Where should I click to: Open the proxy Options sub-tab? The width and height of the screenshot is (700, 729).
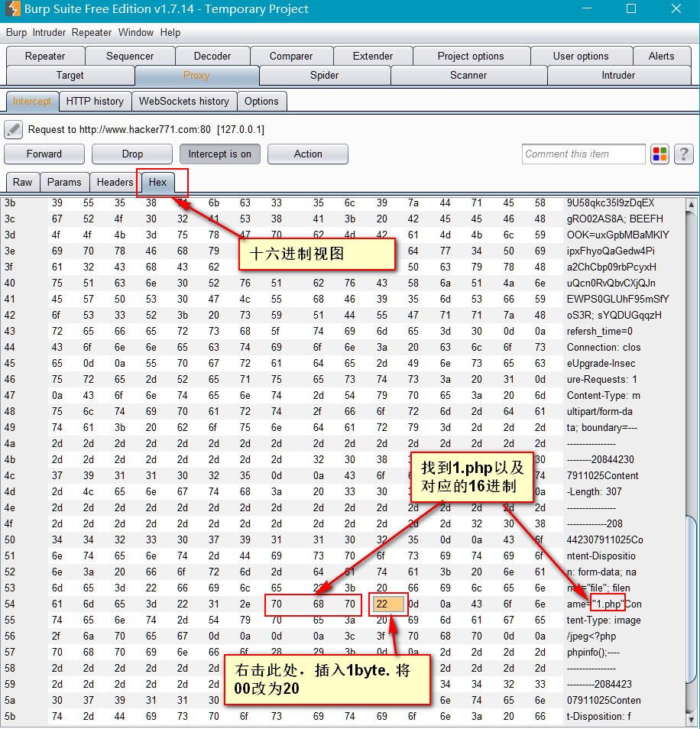click(x=261, y=102)
